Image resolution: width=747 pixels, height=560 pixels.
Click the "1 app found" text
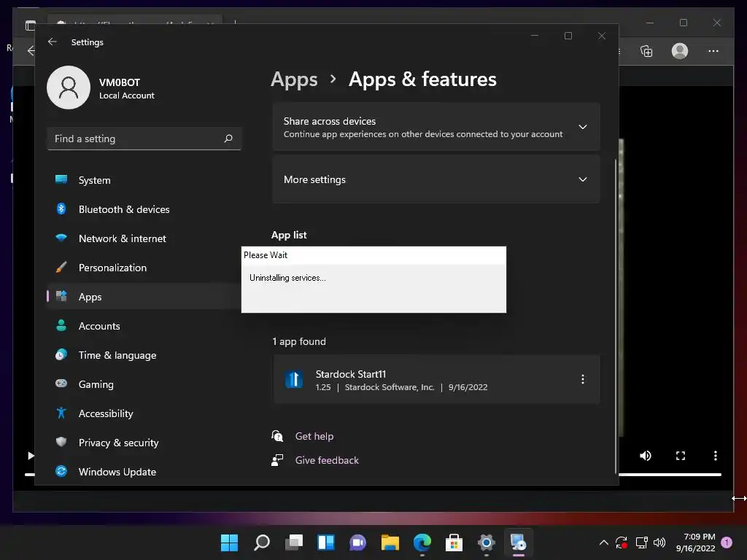point(299,341)
